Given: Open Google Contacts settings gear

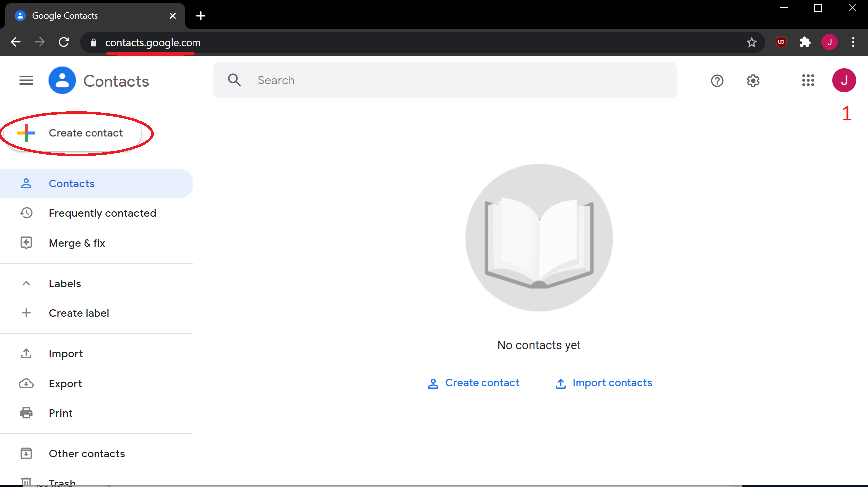Looking at the screenshot, I should 753,80.
